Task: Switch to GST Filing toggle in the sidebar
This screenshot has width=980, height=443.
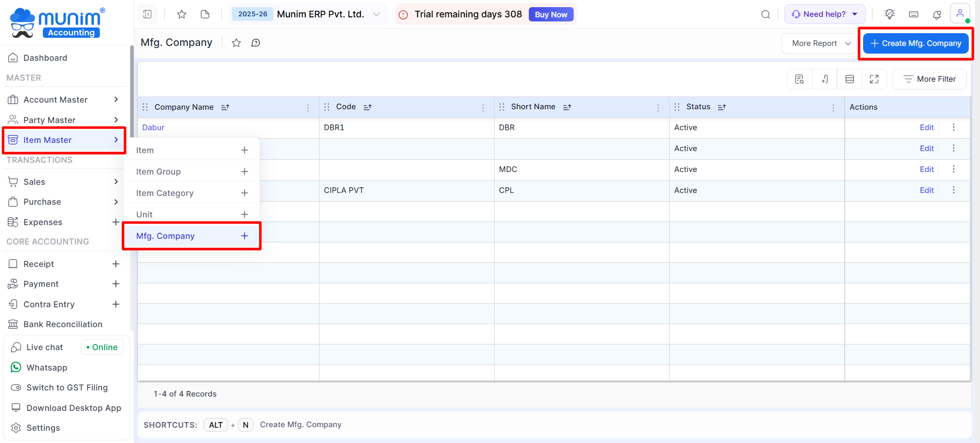Action: click(67, 387)
